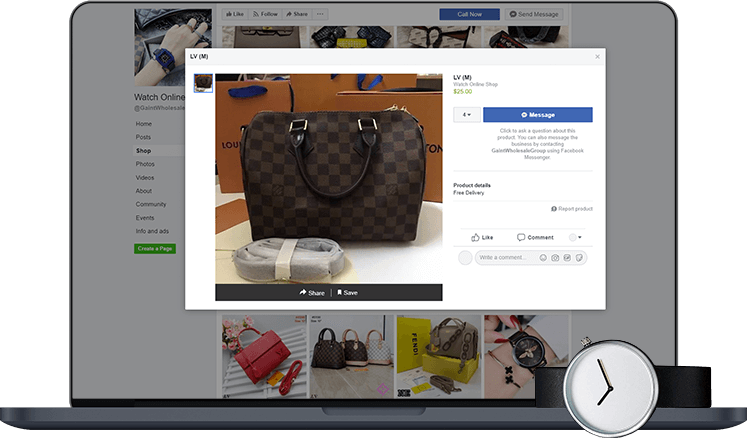Click the green Create a Page button

155,249
